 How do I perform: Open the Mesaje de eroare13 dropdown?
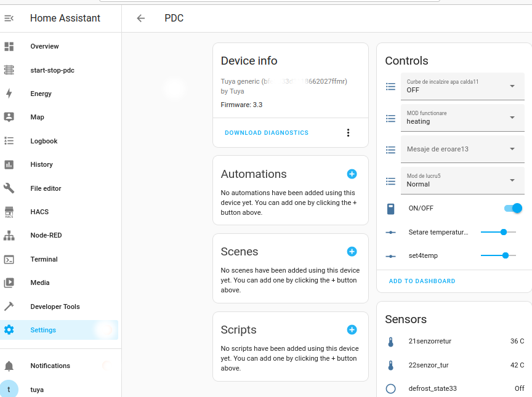point(462,149)
